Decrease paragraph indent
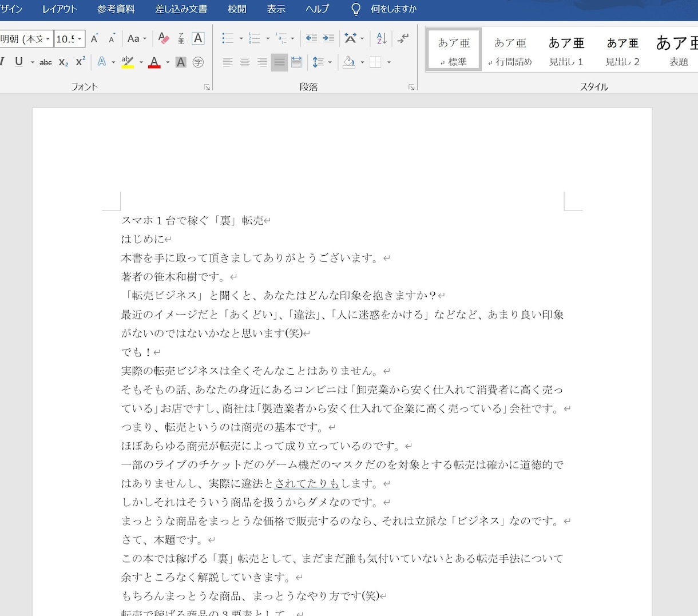698x616 pixels. click(x=311, y=38)
